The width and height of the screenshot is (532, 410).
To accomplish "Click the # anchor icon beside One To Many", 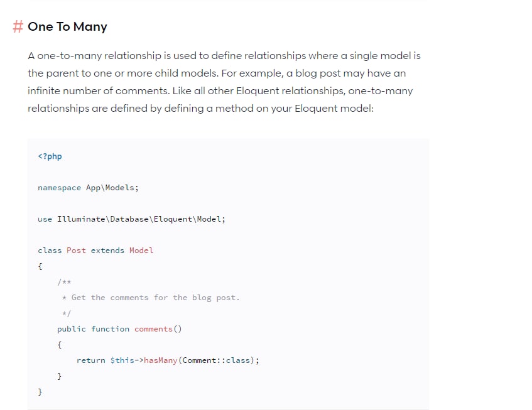I will [18, 26].
